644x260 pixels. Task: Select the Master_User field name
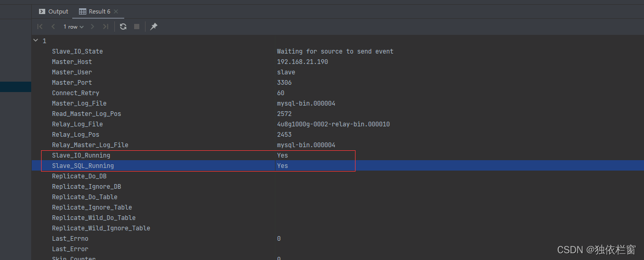pyautogui.click(x=72, y=72)
